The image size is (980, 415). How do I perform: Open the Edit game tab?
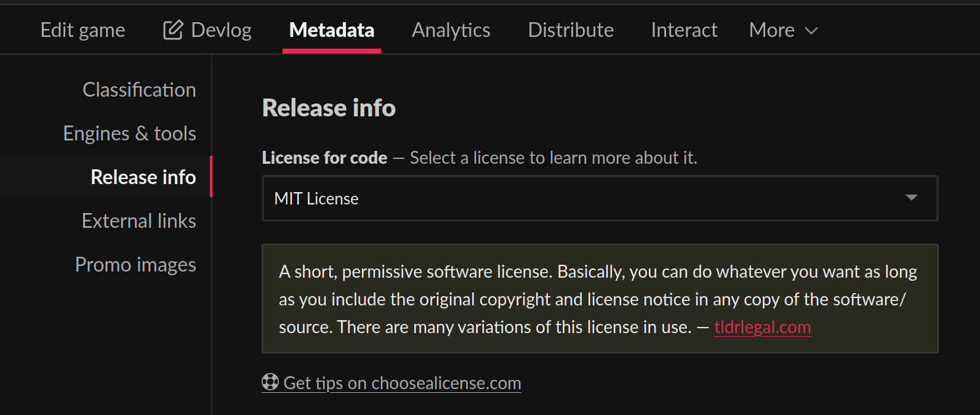click(82, 30)
